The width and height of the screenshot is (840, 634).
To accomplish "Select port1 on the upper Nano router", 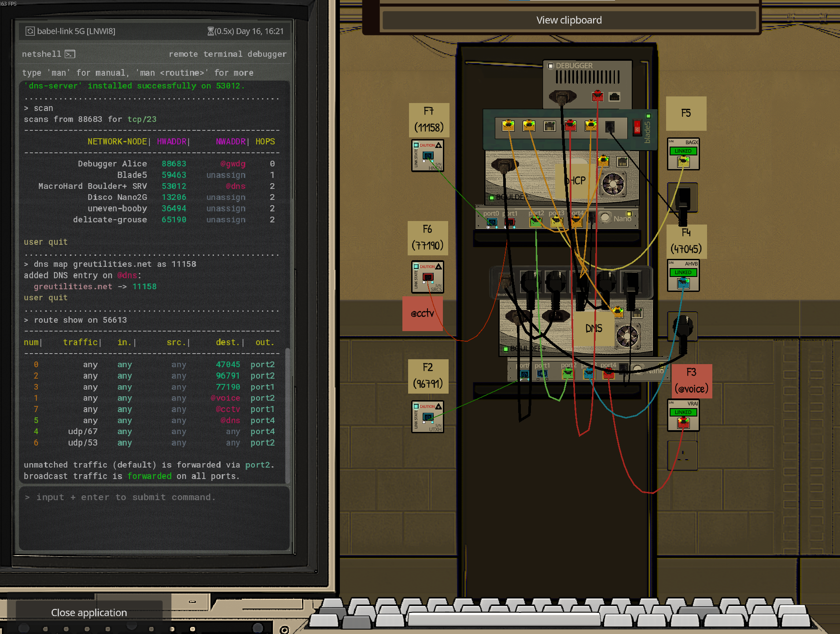I will point(510,222).
